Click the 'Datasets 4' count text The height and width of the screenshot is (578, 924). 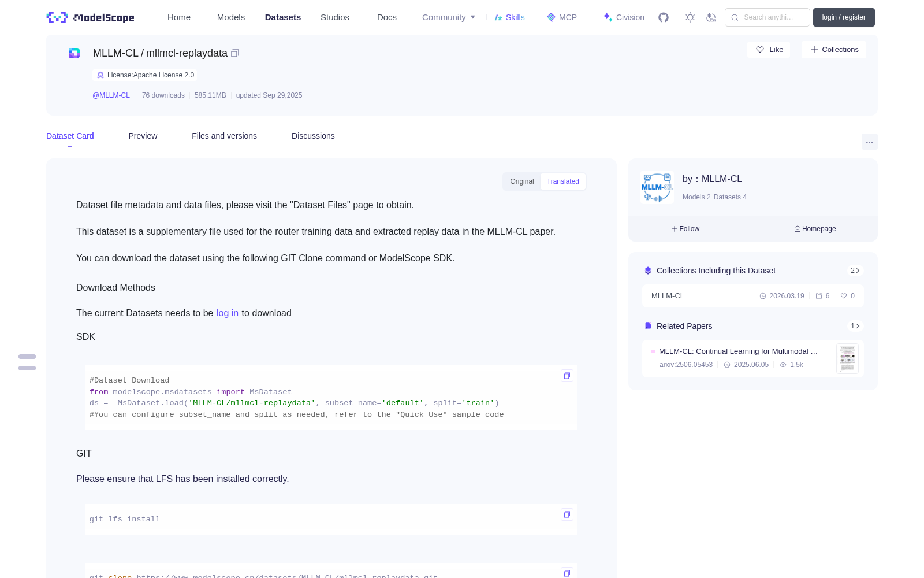coord(731,197)
